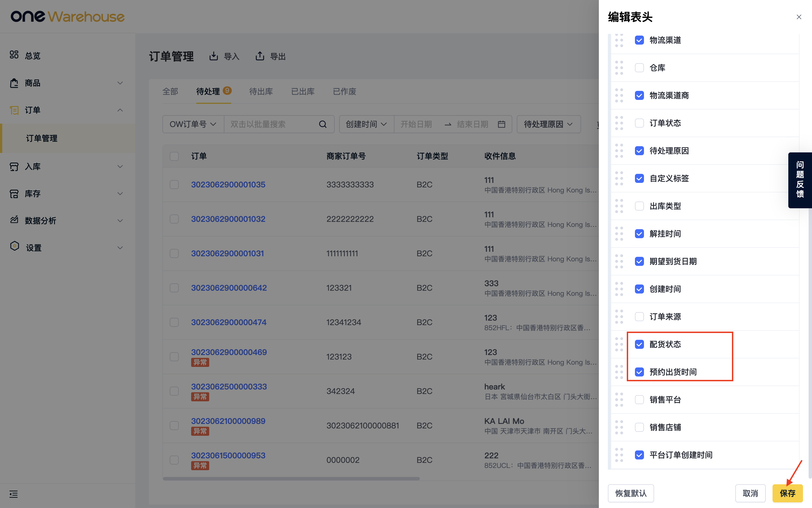Check the 仓库 column checkbox
Screen dimensions: 812x508
click(639, 68)
